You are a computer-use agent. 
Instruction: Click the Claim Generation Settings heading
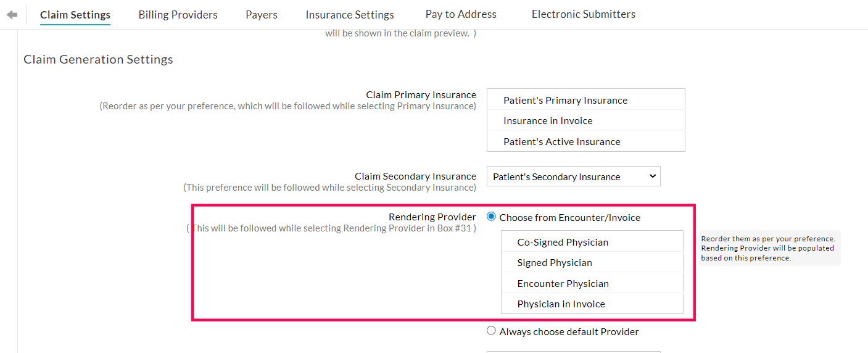click(x=98, y=60)
